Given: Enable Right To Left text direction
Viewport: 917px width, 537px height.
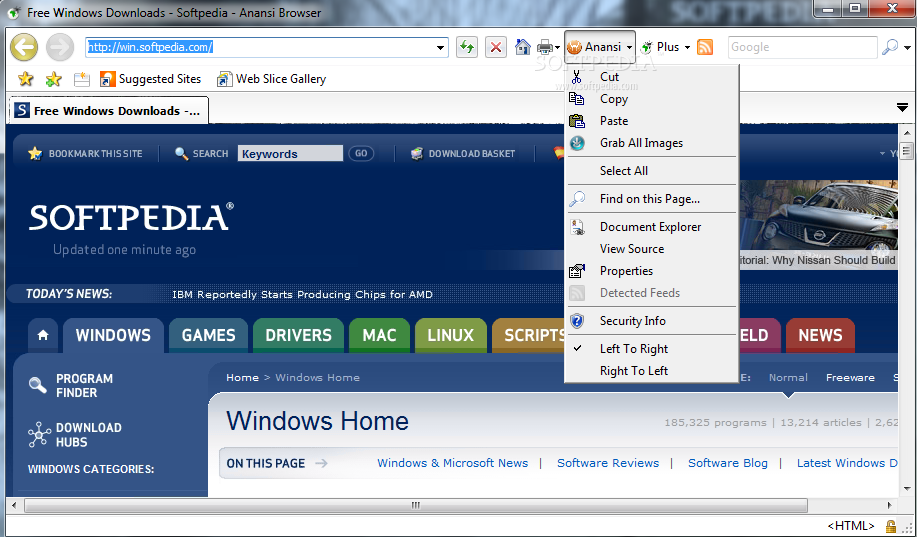Looking at the screenshot, I should (x=651, y=371).
